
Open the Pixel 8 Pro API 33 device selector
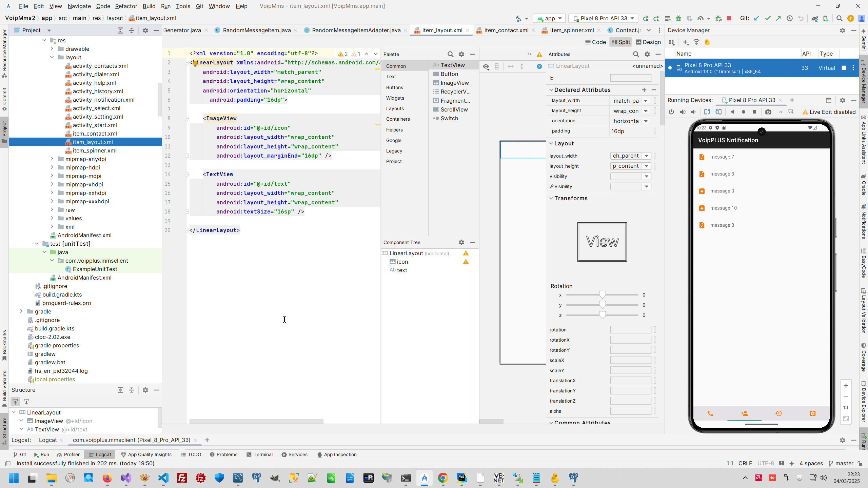[603, 18]
